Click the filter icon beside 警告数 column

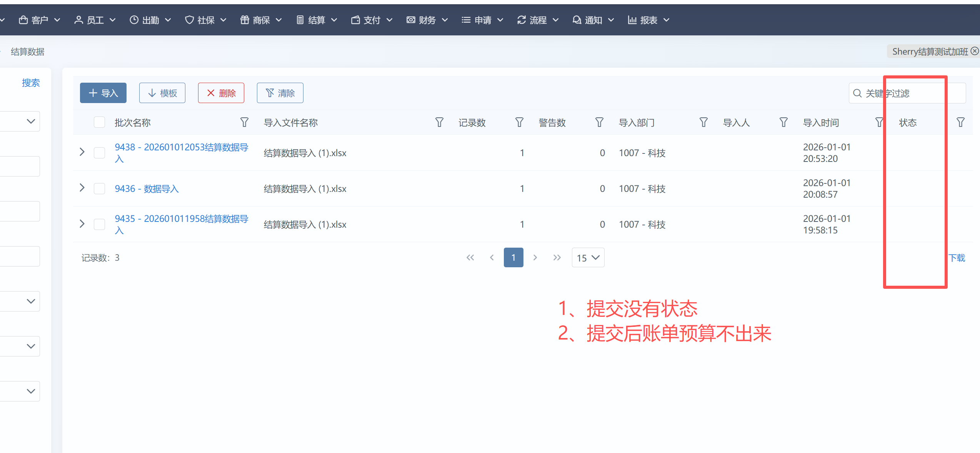599,122
